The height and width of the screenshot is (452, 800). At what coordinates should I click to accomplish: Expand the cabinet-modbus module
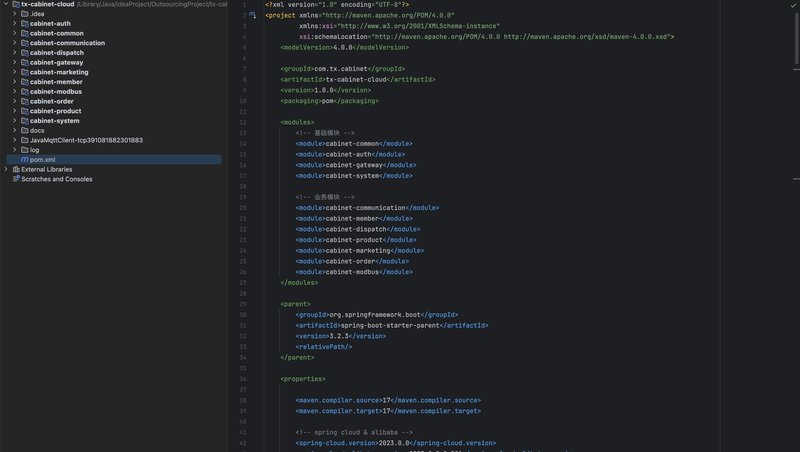click(x=15, y=91)
